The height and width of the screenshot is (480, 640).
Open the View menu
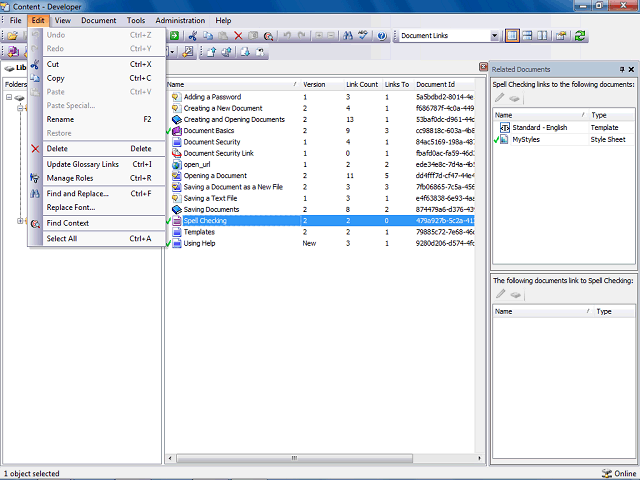(62, 20)
